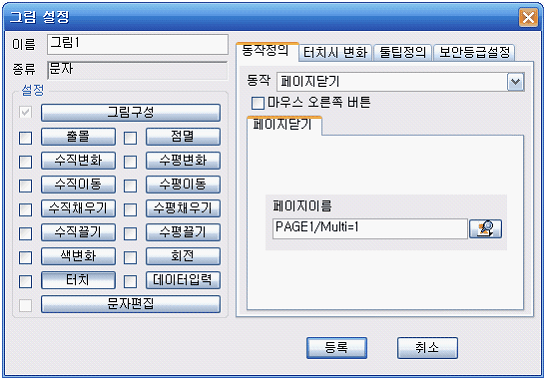Enable the 출몰 checkbox
This screenshot has width=546, height=380.
pyautogui.click(x=25, y=138)
